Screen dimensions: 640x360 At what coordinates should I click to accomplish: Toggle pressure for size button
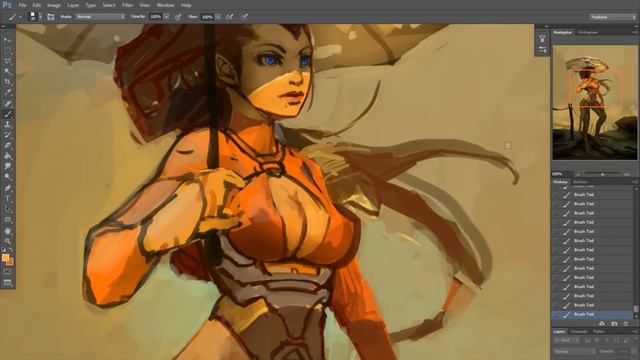click(244, 17)
